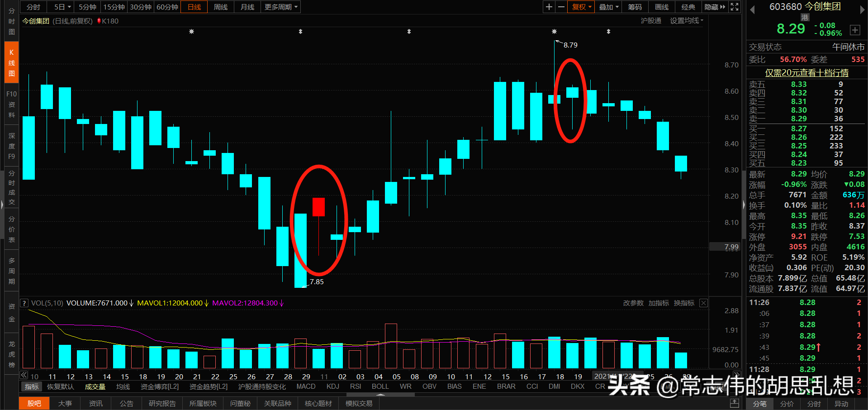The height and width of the screenshot is (410, 868).
Task: Open the 研究报告 tab at bottom
Action: point(162,403)
